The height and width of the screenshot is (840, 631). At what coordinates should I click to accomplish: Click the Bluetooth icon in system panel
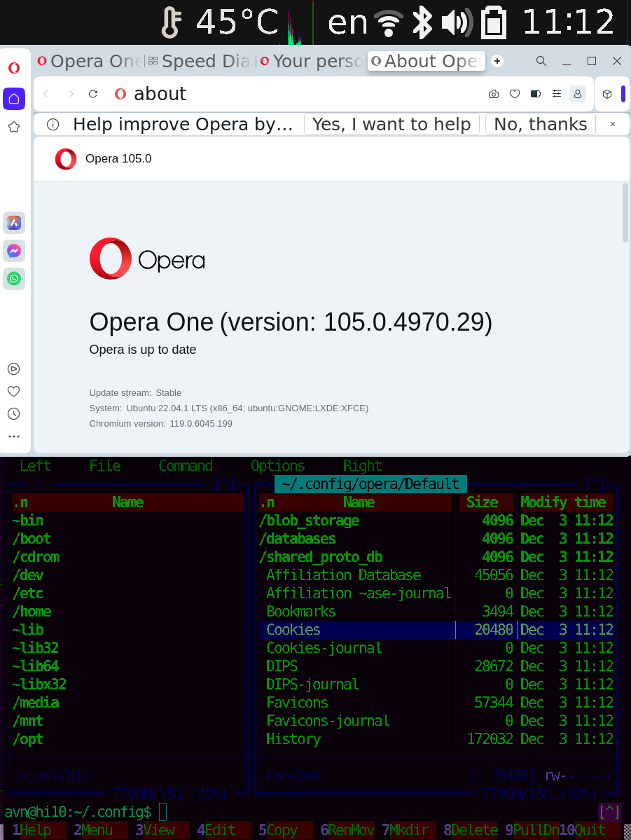[x=422, y=22]
